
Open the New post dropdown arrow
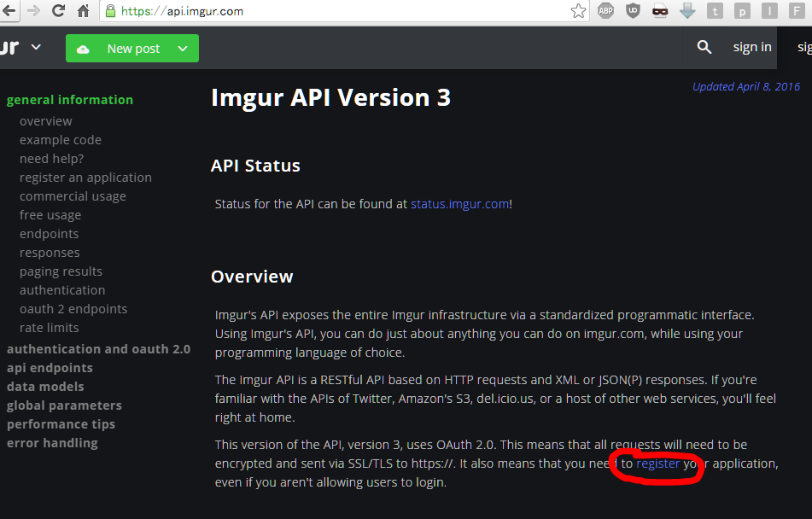point(182,49)
